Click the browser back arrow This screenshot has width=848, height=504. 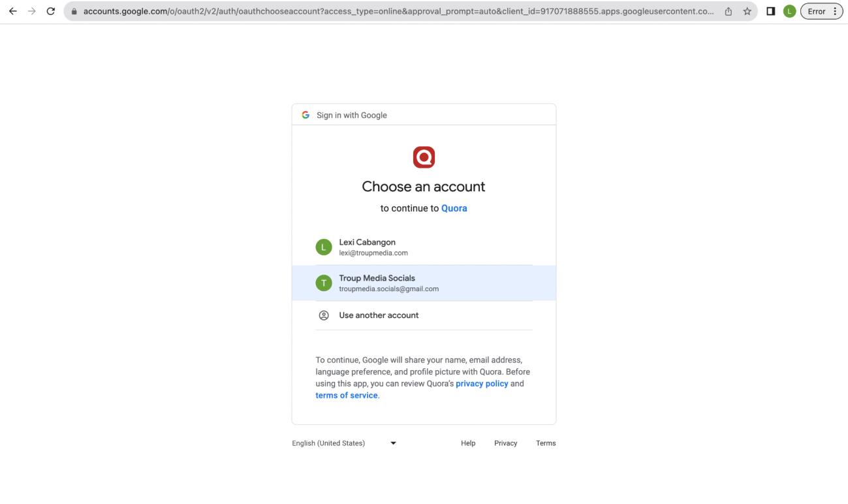[12, 12]
